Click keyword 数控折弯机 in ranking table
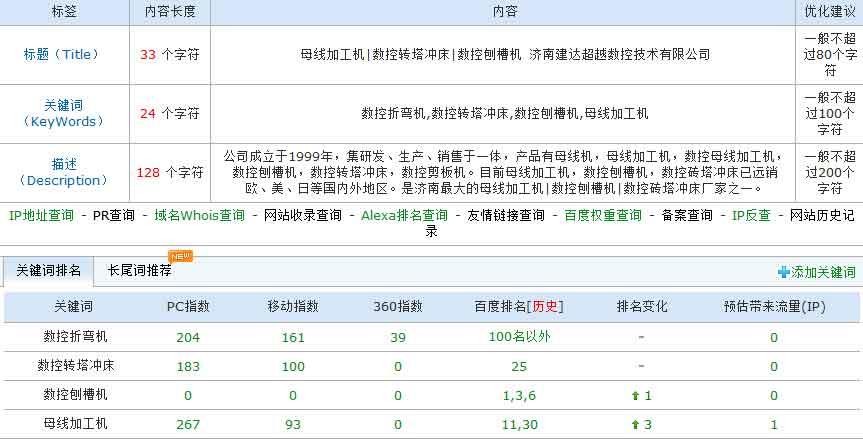This screenshot has width=863, height=440. pos(75,337)
